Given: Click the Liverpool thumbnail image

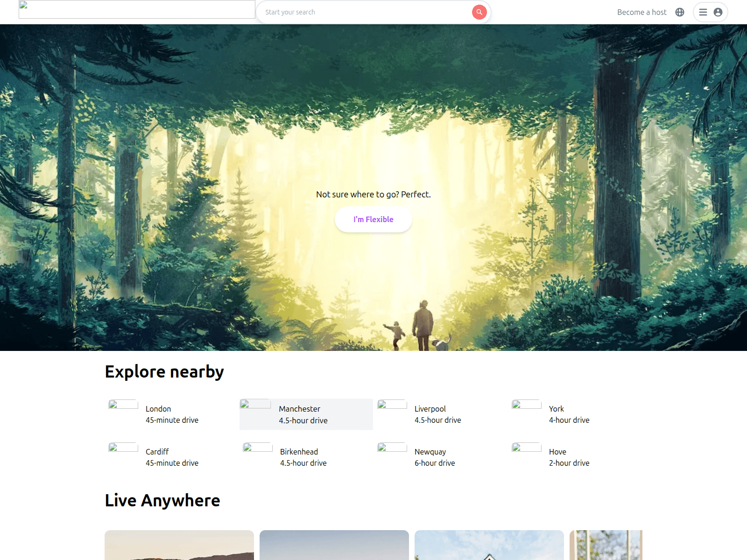Looking at the screenshot, I should coord(392,405).
